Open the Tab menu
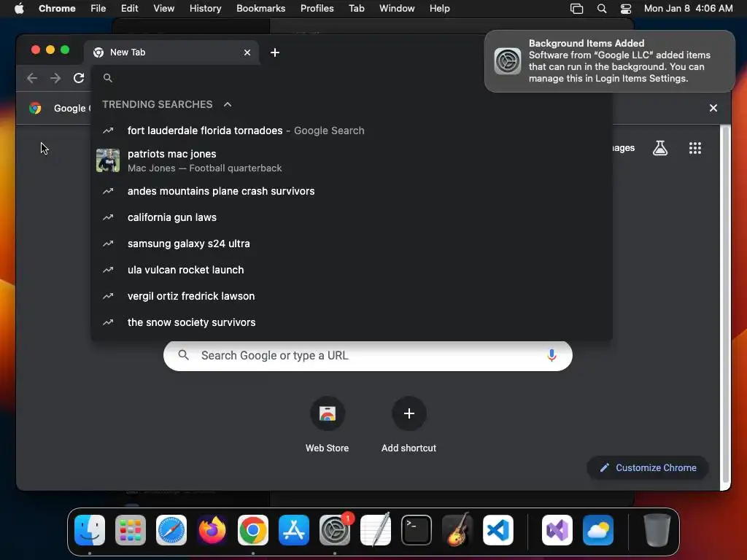 (356, 9)
